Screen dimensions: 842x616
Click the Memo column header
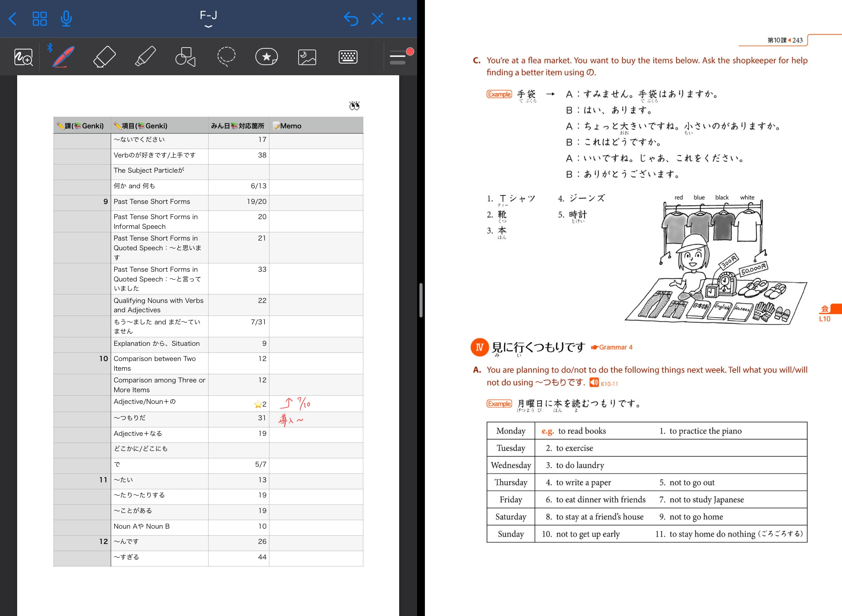pyautogui.click(x=316, y=126)
